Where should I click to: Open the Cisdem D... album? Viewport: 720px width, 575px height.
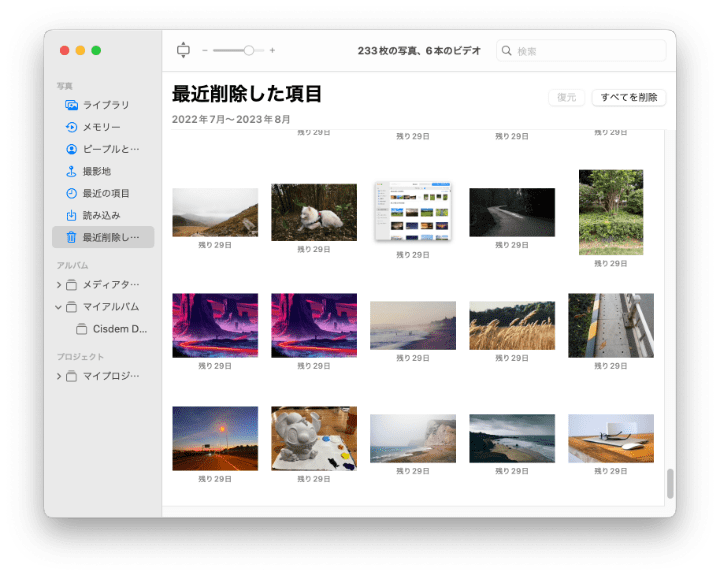pyautogui.click(x=118, y=329)
